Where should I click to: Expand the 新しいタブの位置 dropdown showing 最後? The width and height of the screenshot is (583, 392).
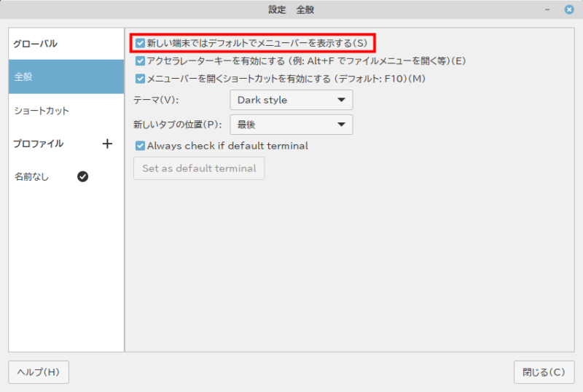291,125
